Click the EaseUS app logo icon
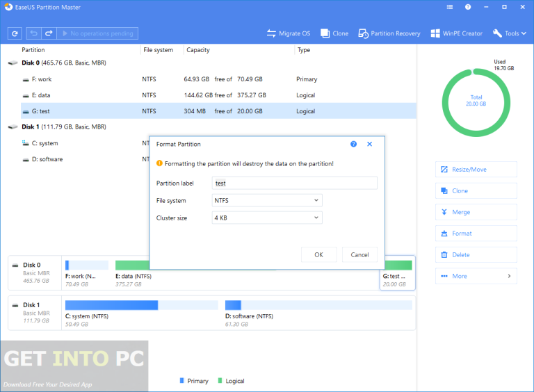This screenshot has width=534, height=392. (8, 7)
